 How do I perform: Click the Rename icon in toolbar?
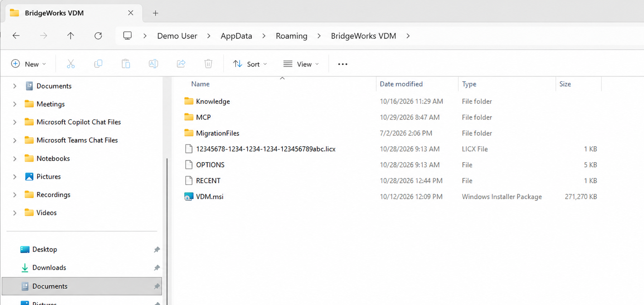click(x=153, y=64)
